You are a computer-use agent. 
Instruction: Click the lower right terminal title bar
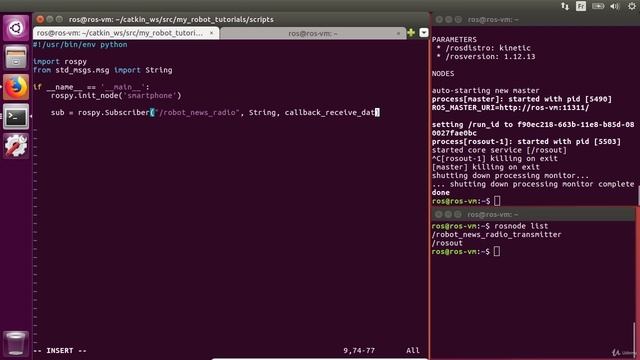pyautogui.click(x=533, y=214)
